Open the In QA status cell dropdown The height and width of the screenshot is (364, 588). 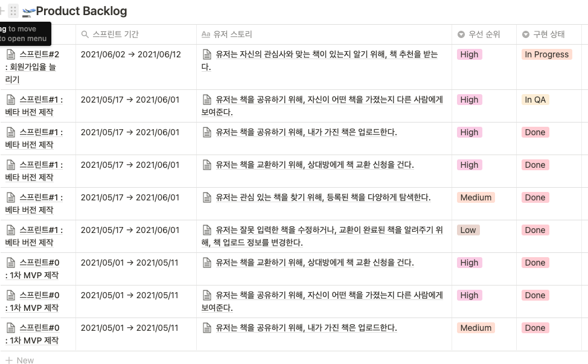click(x=534, y=100)
